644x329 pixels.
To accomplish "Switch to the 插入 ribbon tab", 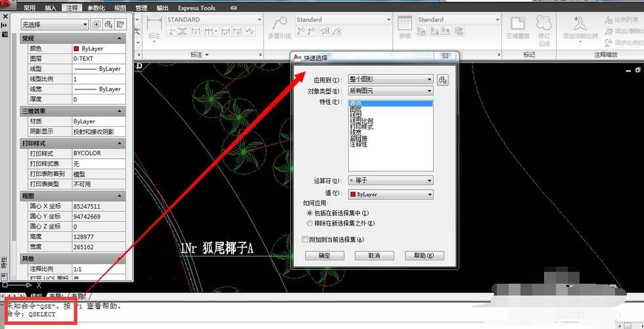I will pos(50,8).
